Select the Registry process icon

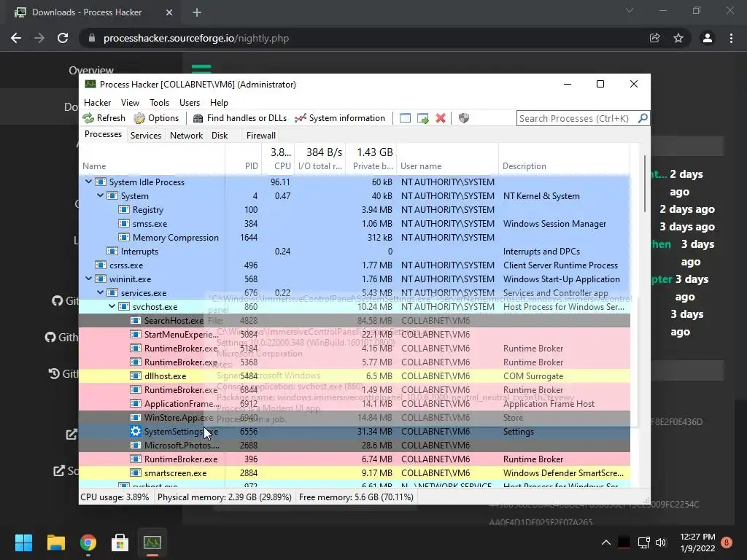tap(124, 209)
